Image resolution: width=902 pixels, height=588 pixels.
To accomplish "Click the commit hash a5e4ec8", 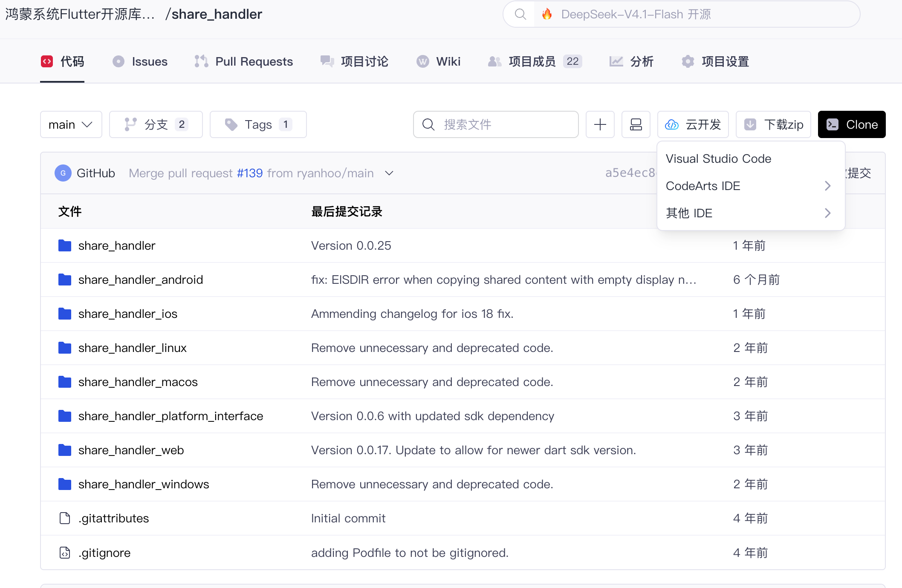I will point(631,173).
